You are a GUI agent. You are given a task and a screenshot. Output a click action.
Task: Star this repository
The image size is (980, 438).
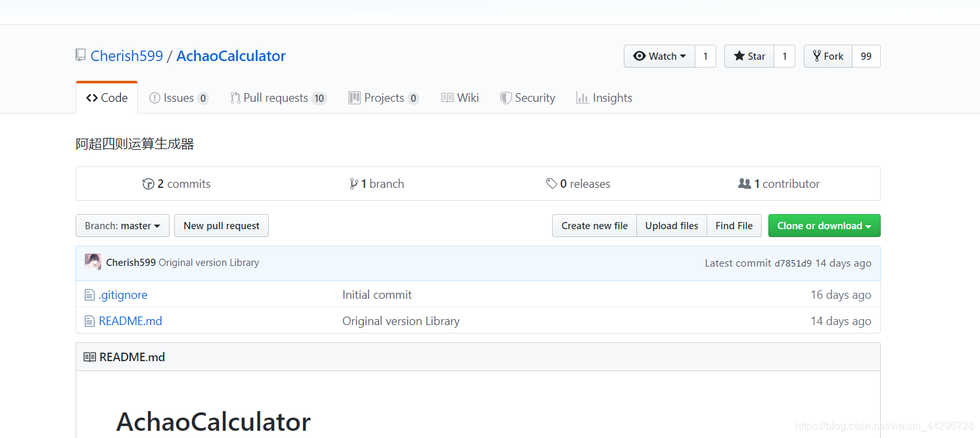[749, 56]
